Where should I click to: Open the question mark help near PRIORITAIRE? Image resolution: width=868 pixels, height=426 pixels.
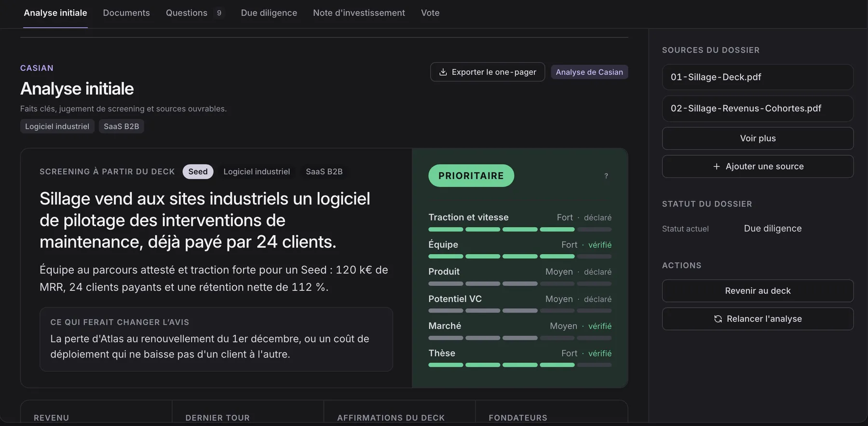point(606,176)
